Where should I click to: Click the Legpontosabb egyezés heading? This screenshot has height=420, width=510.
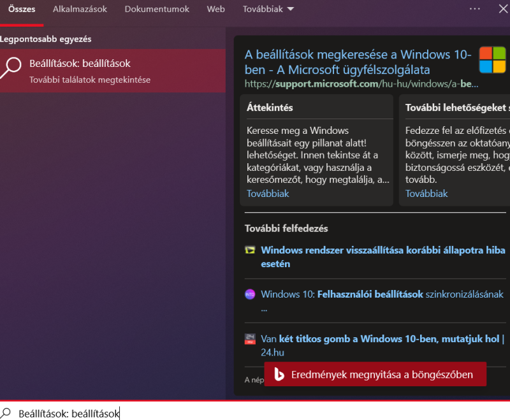pos(45,39)
